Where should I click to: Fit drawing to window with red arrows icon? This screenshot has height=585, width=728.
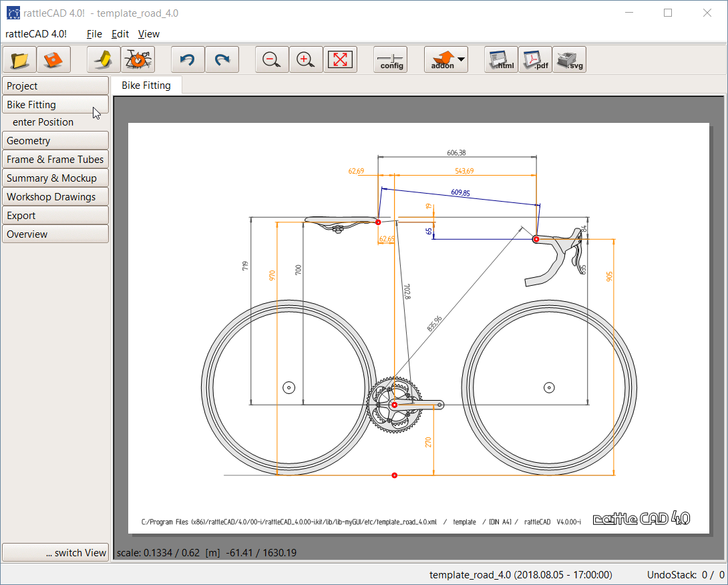pos(341,59)
